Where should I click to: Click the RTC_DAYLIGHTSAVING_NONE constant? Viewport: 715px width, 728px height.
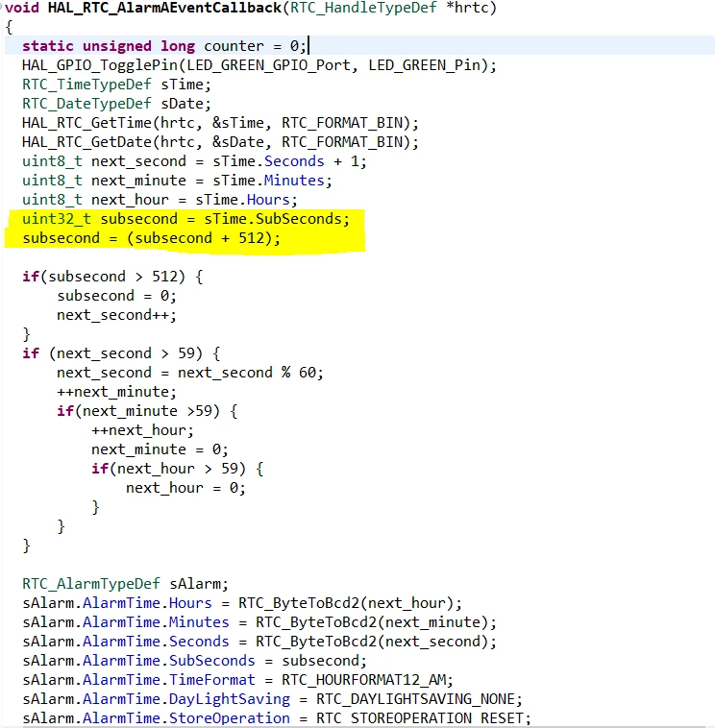click(x=415, y=699)
